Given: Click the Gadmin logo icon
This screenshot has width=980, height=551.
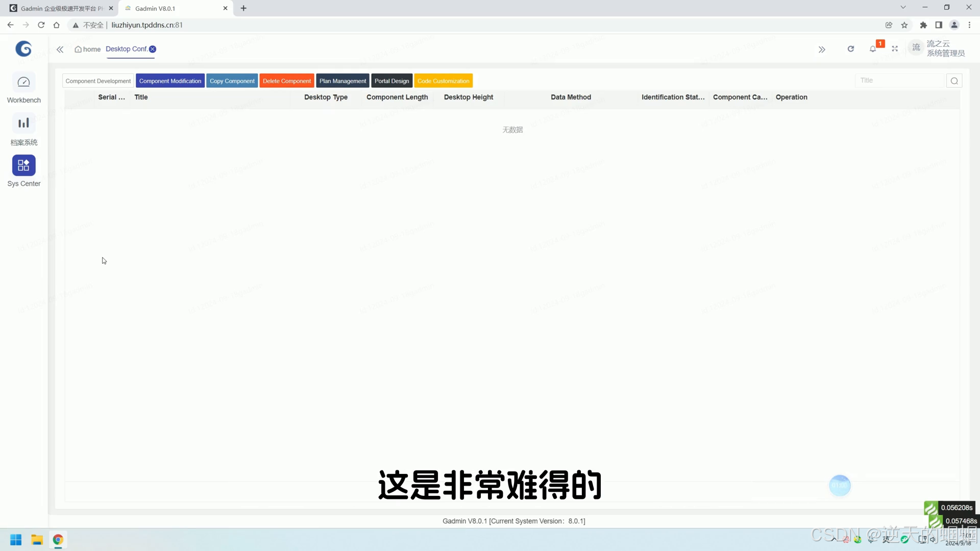Looking at the screenshot, I should point(23,49).
